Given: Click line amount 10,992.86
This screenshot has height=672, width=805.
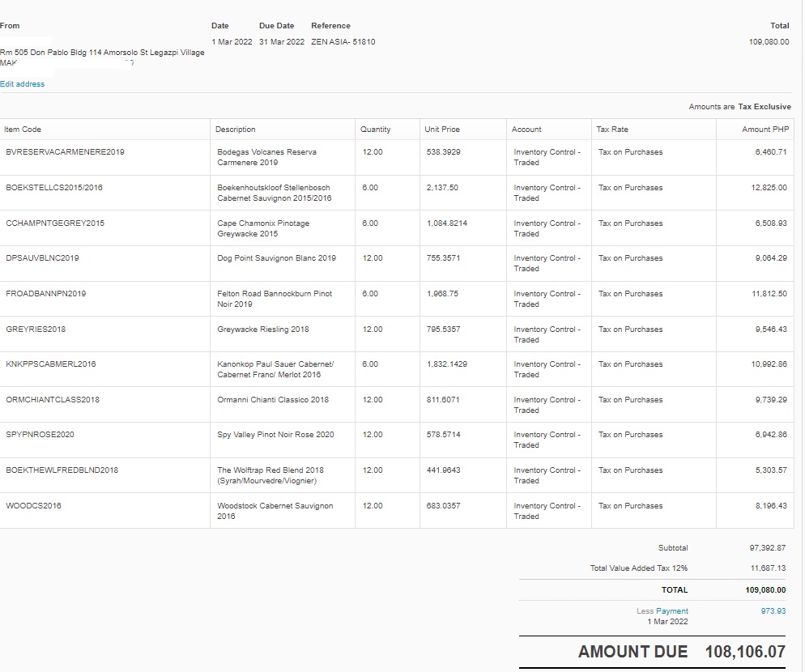Looking at the screenshot, I should point(769,364).
